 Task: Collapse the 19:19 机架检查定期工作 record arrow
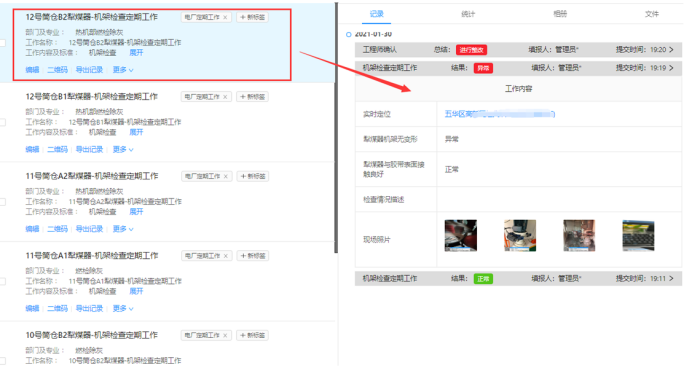point(671,68)
